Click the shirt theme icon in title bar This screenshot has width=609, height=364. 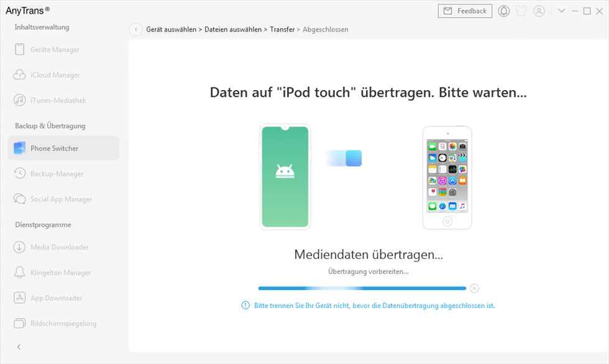point(521,11)
